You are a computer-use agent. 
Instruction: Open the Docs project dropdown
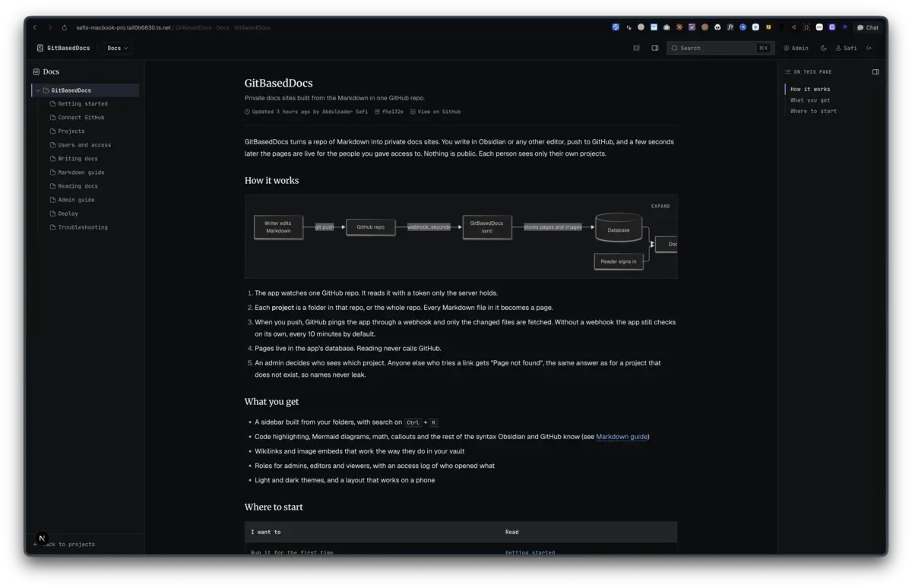pos(118,48)
